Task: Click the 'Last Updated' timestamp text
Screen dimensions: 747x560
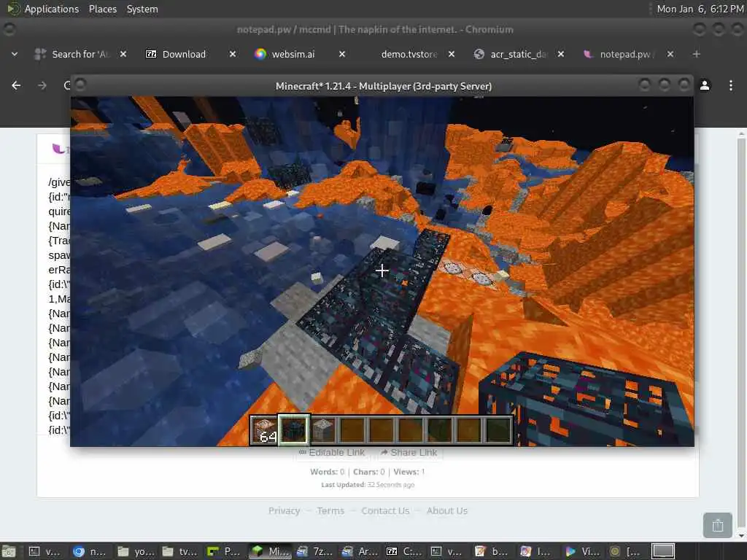Action: tap(368, 485)
